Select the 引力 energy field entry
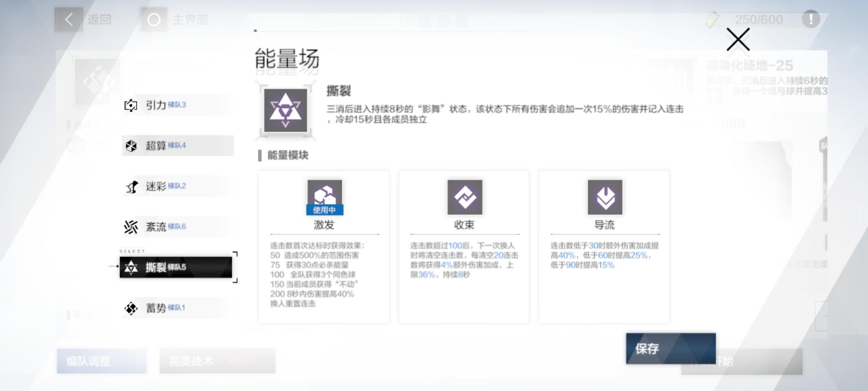 click(x=178, y=105)
